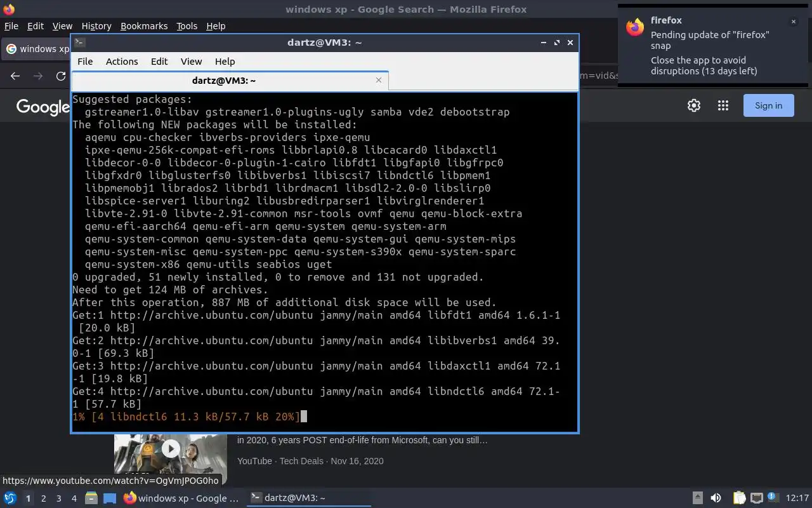Open the terminal Edit menu
Image resolution: width=812 pixels, height=508 pixels.
coord(159,62)
